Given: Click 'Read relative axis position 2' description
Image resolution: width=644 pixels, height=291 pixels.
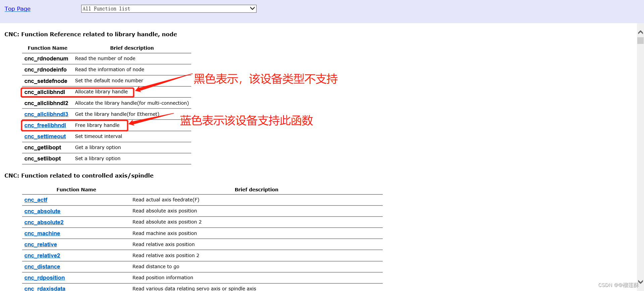Looking at the screenshot, I should click(x=166, y=255).
